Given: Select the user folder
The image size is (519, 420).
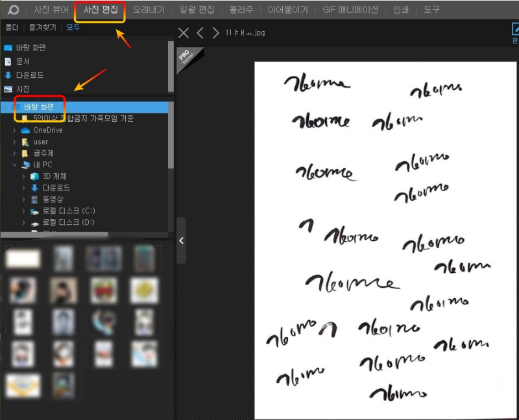Looking at the screenshot, I should [40, 142].
